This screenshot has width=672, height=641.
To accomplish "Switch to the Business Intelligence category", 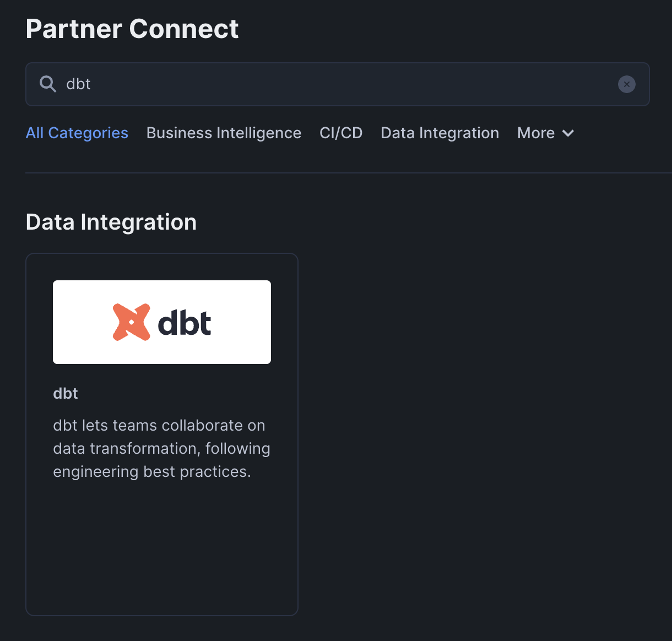I will (x=224, y=133).
